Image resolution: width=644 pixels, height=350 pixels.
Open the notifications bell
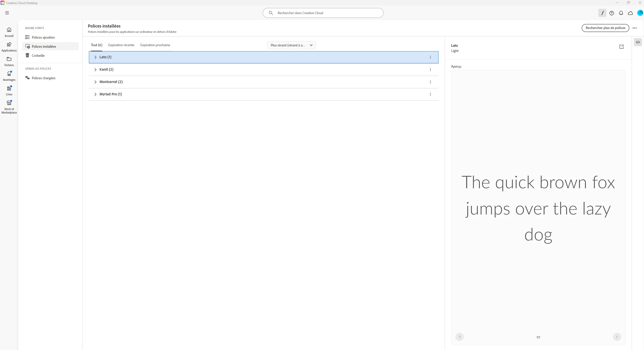[621, 13]
